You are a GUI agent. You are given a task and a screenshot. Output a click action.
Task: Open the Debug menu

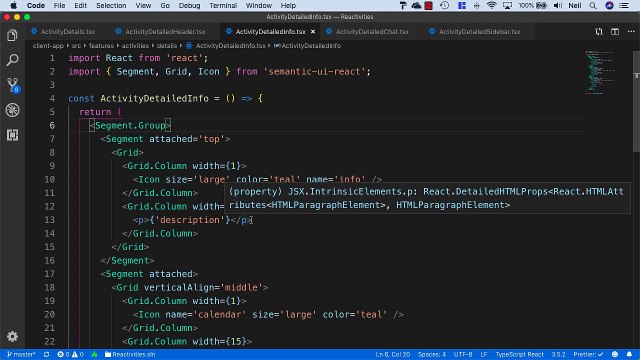(x=189, y=5)
